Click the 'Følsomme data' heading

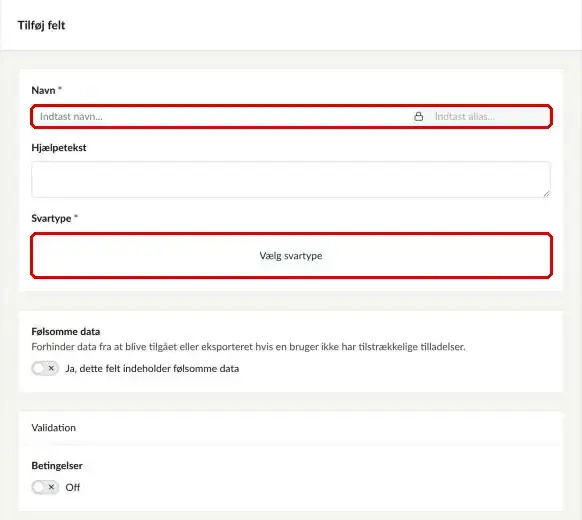tap(66, 331)
